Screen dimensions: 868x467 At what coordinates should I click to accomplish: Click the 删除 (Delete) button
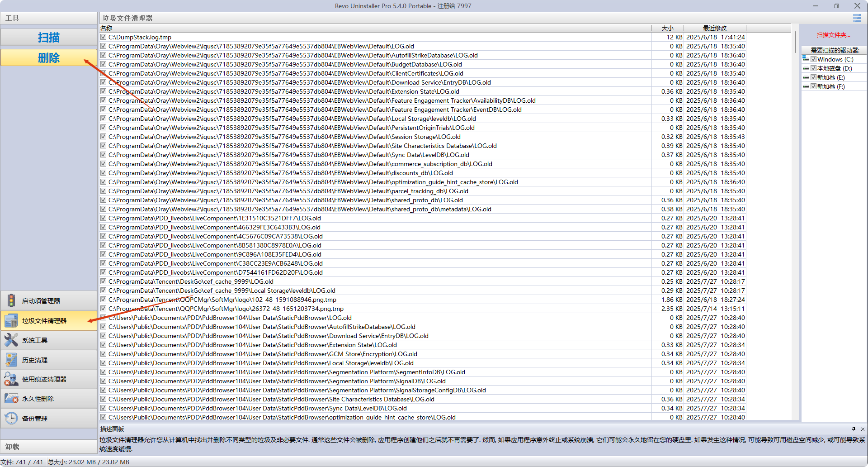tap(48, 58)
